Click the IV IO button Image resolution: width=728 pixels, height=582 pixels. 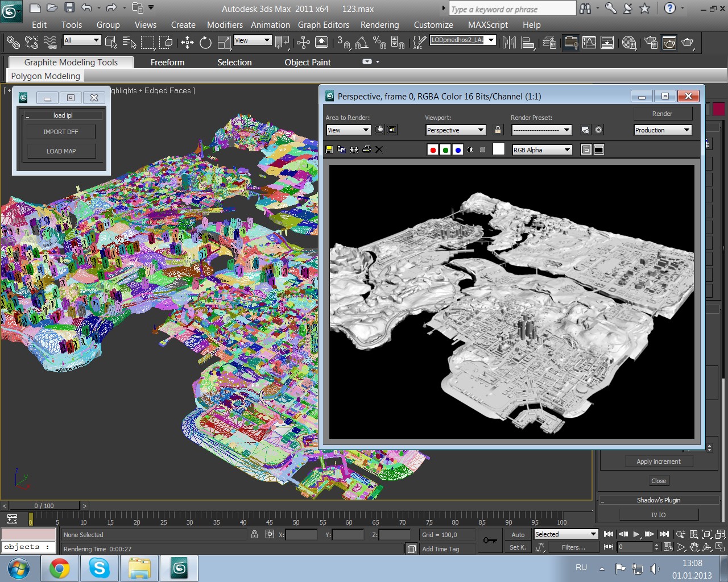point(659,514)
